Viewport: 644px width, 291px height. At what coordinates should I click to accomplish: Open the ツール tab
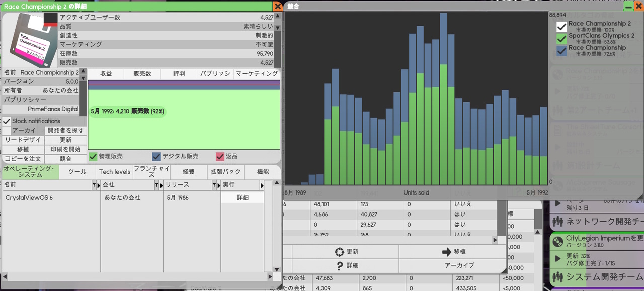tap(77, 172)
